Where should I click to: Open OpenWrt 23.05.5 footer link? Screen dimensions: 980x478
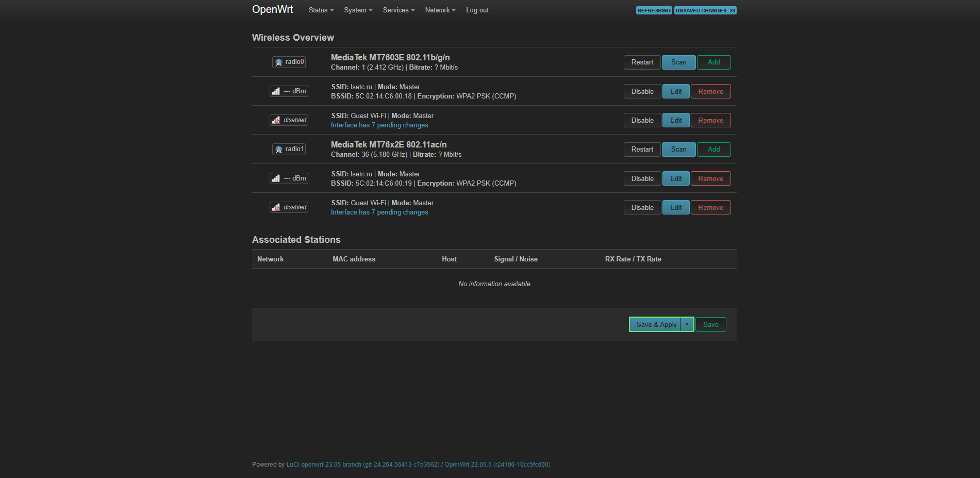[497, 465]
